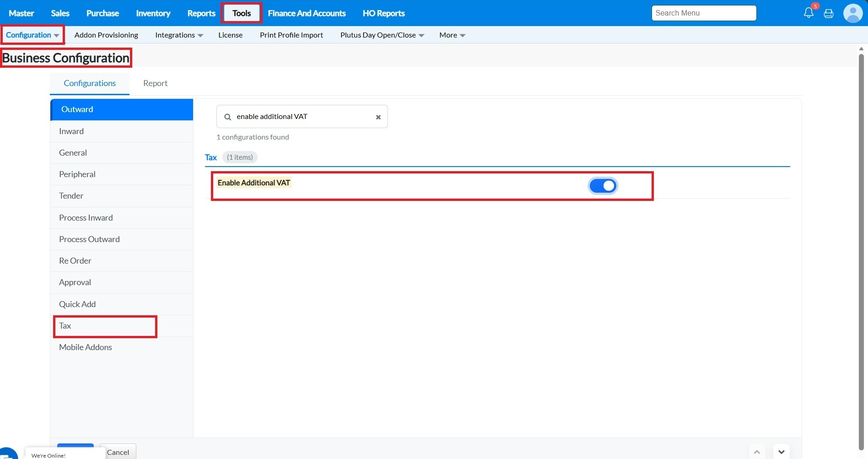Open the Inventory menu
Image resolution: width=868 pixels, height=459 pixels.
tap(153, 13)
